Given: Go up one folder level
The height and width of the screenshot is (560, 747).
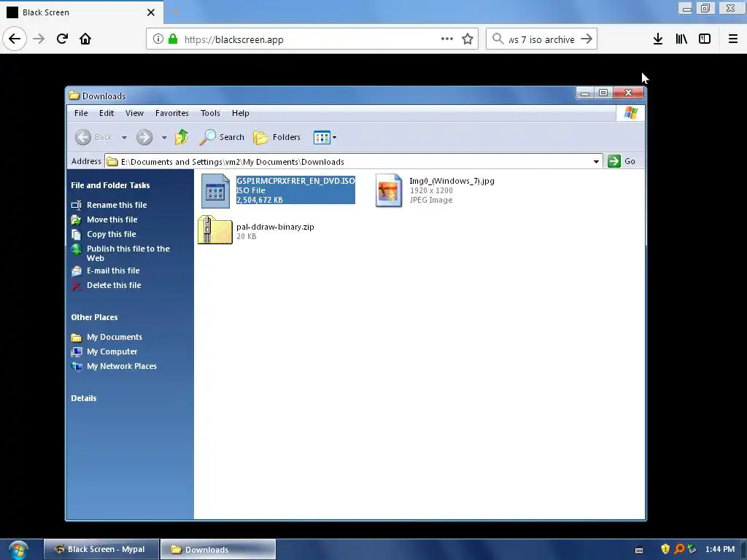Looking at the screenshot, I should 182,137.
